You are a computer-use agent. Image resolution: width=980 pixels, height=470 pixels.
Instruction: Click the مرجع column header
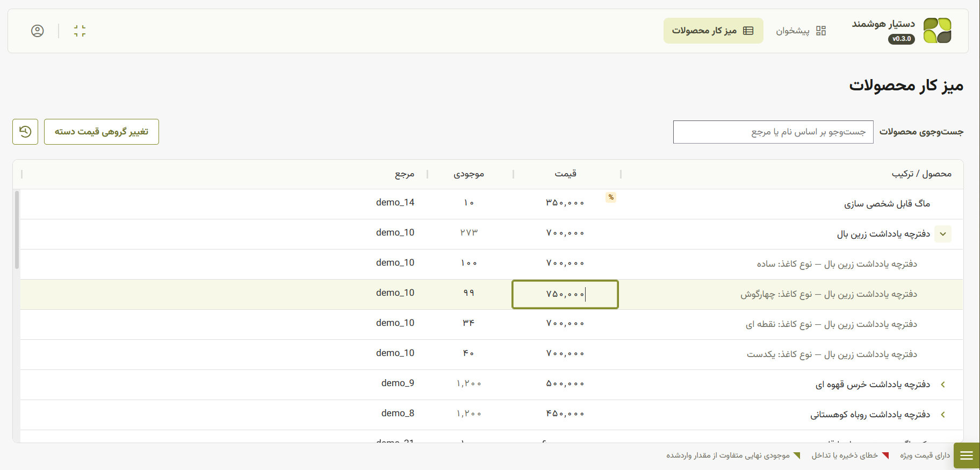405,174
